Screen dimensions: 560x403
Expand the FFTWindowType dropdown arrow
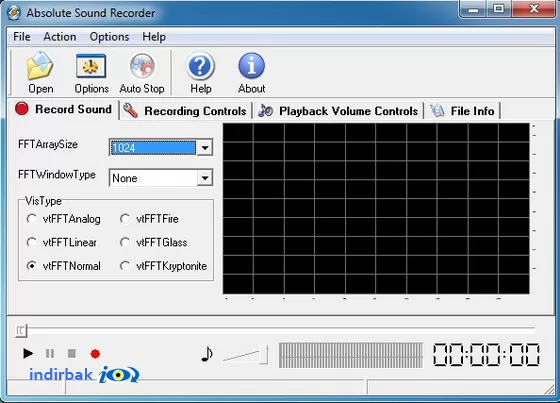pyautogui.click(x=205, y=178)
